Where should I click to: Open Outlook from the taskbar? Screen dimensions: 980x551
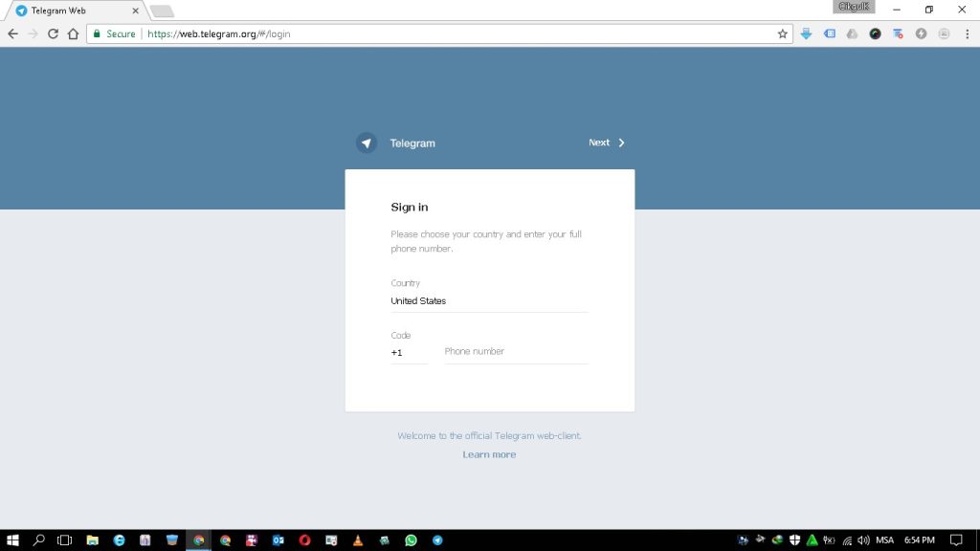(x=278, y=540)
